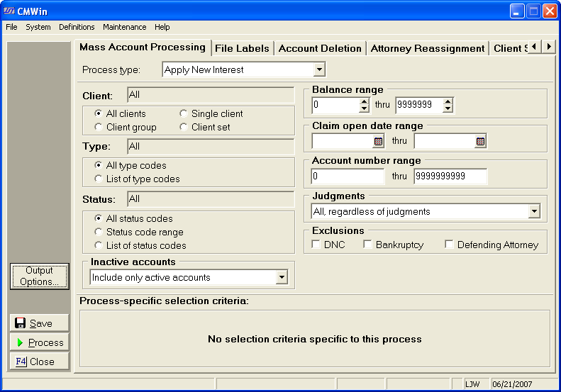Click the F4 Close button

(40, 362)
